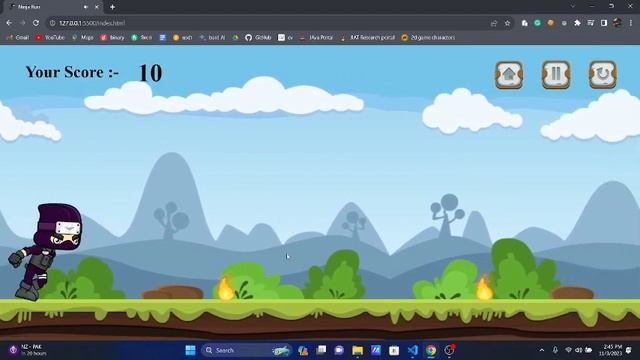Image resolution: width=640 pixels, height=360 pixels.
Task: Open the Windows Start menu
Action: (x=190, y=350)
